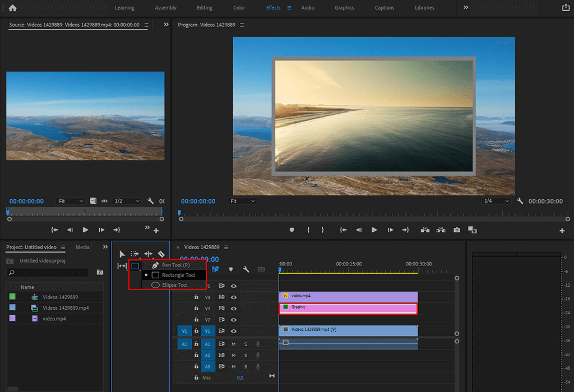The width and height of the screenshot is (574, 392).
Task: Go to Home screen icon
Action: 12,8
